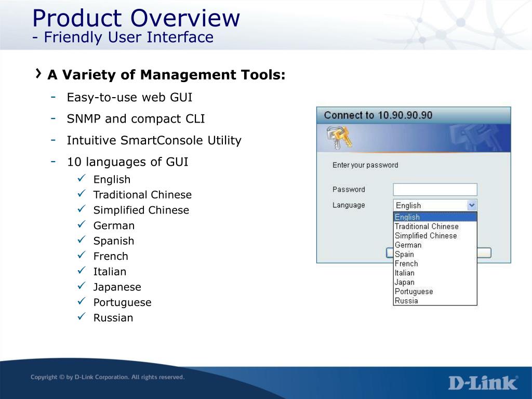The image size is (532, 399).
Task: Click 'French' in the slide checklist
Action: 111,256
